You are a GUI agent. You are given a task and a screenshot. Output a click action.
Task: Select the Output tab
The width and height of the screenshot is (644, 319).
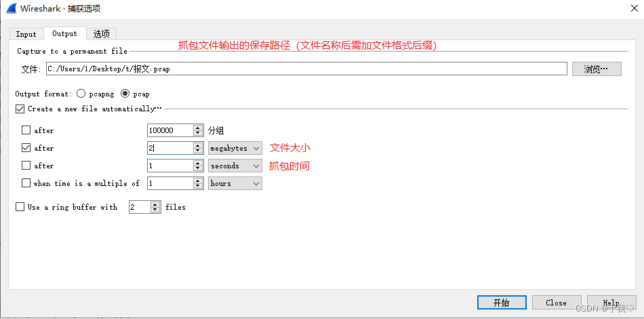(x=64, y=34)
